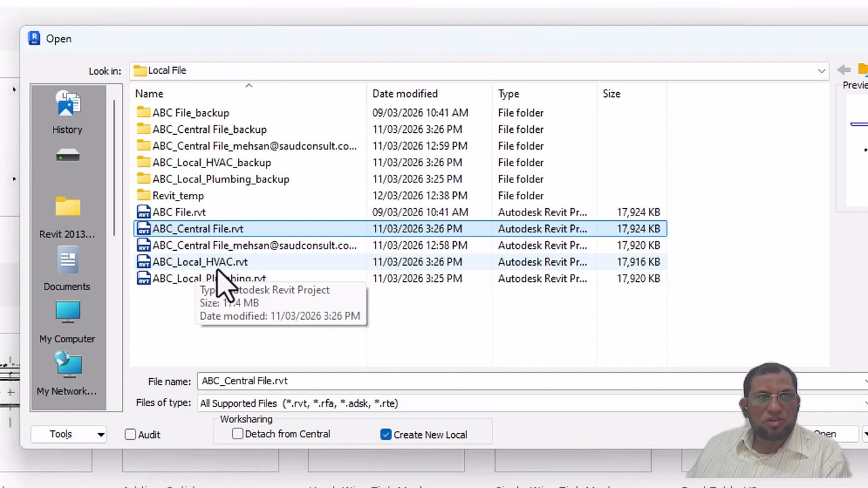Select the drive icon below History
The width and height of the screenshot is (868, 488).
click(68, 157)
